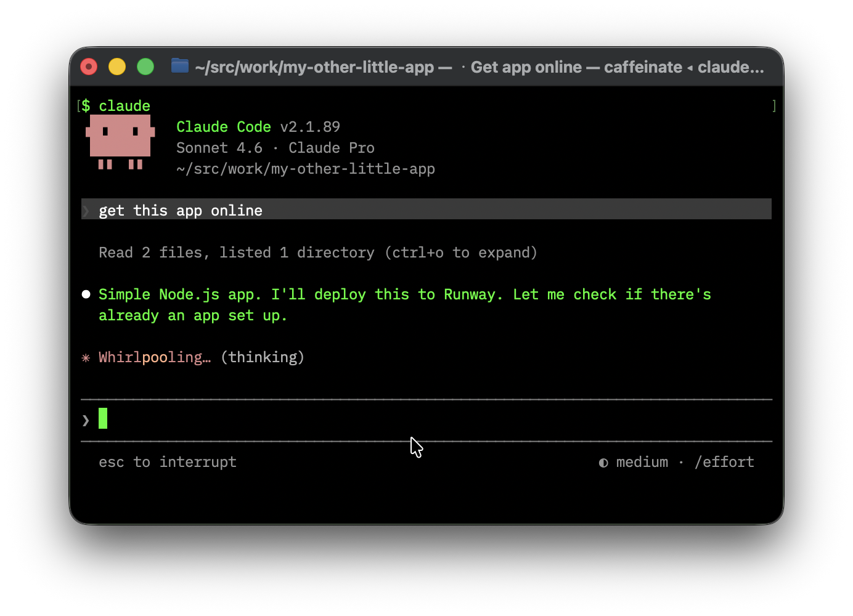Click the 'get this app online' prompt line

click(x=181, y=211)
